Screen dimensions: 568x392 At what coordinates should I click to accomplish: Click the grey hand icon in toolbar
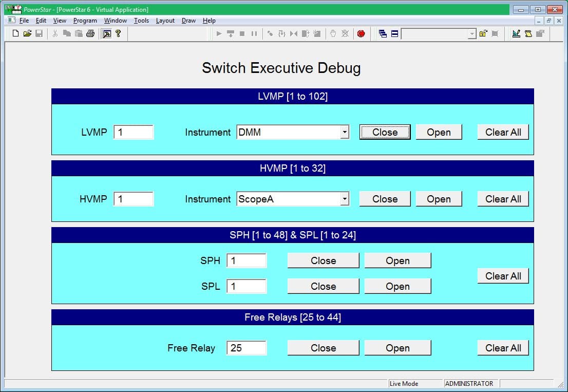[333, 34]
